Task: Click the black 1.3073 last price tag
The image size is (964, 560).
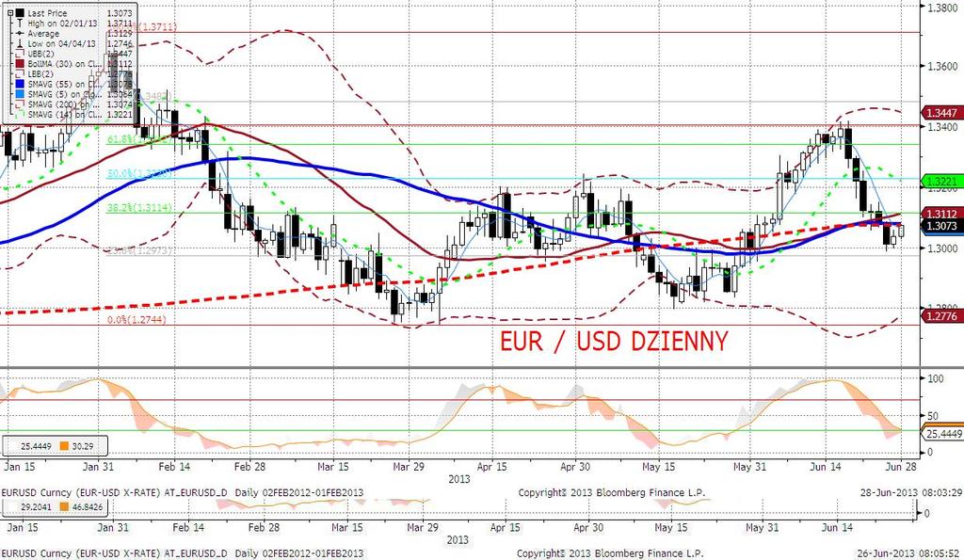Action: pos(941,226)
